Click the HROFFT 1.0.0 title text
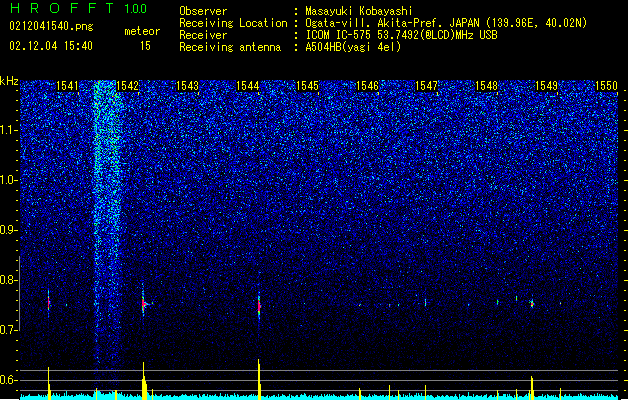629x400 pixels. click(x=78, y=8)
